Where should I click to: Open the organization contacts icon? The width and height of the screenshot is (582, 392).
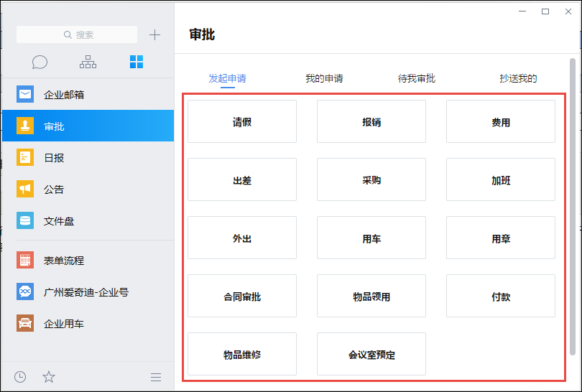88,62
